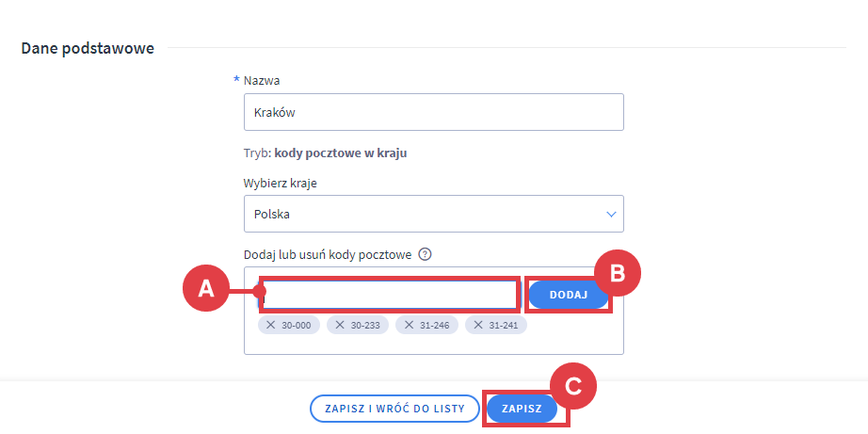The image size is (868, 434).
Task: Delete the 31-246 postal code chip X
Action: (x=409, y=325)
